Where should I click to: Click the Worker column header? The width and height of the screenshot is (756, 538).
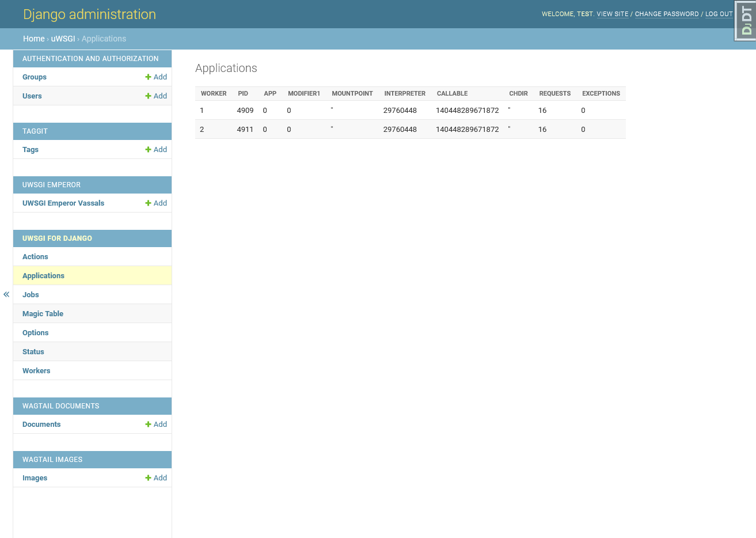(x=214, y=93)
